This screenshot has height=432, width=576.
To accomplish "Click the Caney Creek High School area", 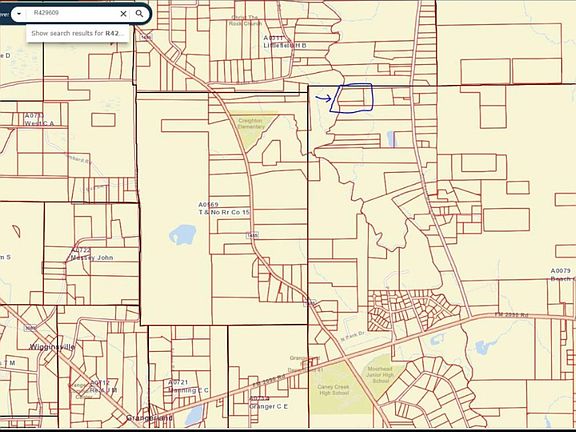I will click(x=334, y=390).
